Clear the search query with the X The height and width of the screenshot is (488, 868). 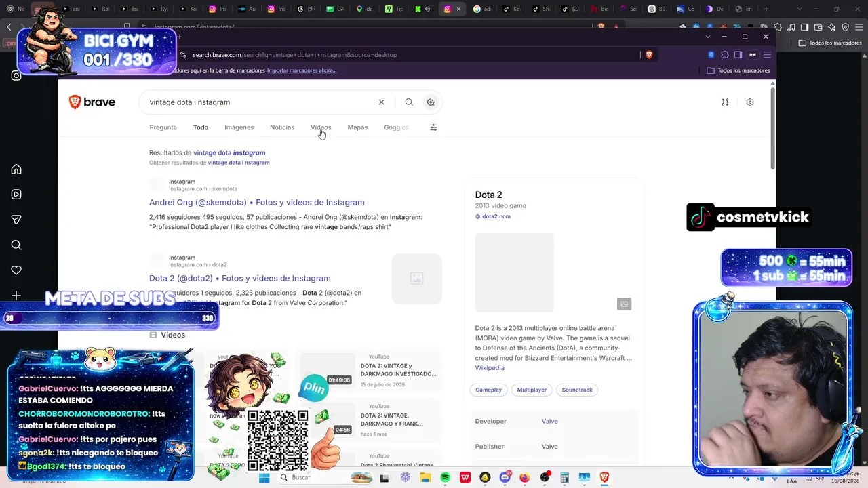pos(381,102)
